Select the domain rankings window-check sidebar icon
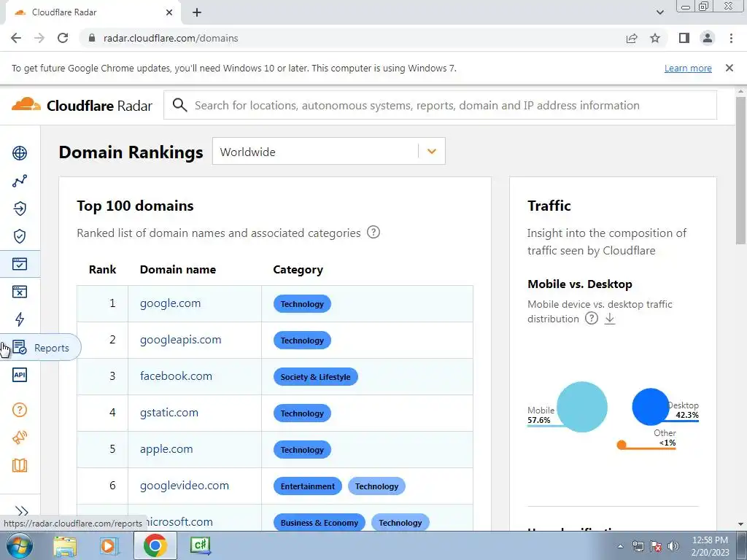Screen dimensions: 747x560 point(20,264)
